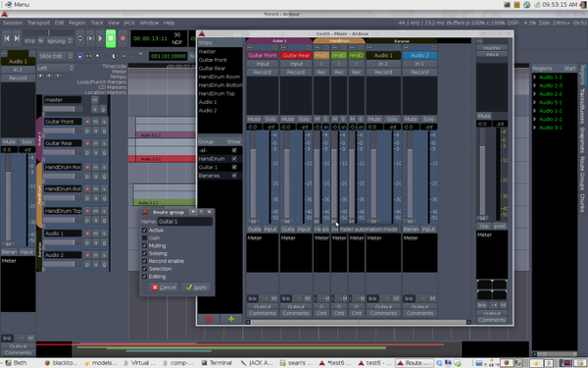588x368 pixels.
Task: Click Firefox icon in taskbar tray
Action: tap(507, 363)
